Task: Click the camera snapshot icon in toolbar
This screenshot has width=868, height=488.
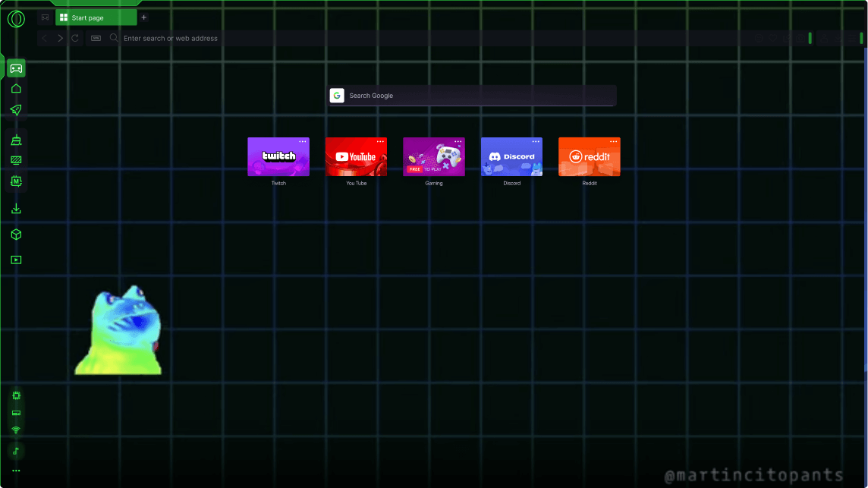Action: (800, 38)
